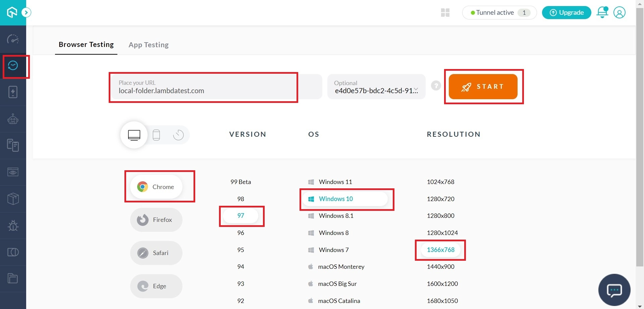Click the Upgrade button

click(x=567, y=12)
